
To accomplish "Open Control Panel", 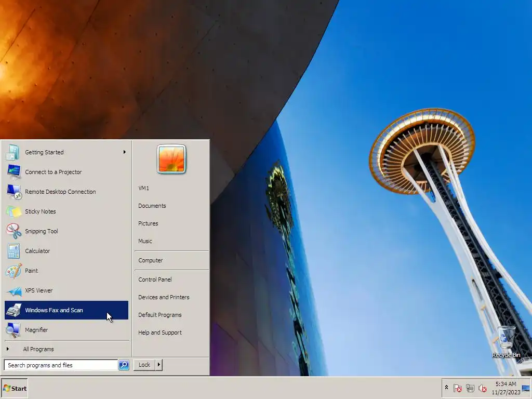I will (x=155, y=279).
